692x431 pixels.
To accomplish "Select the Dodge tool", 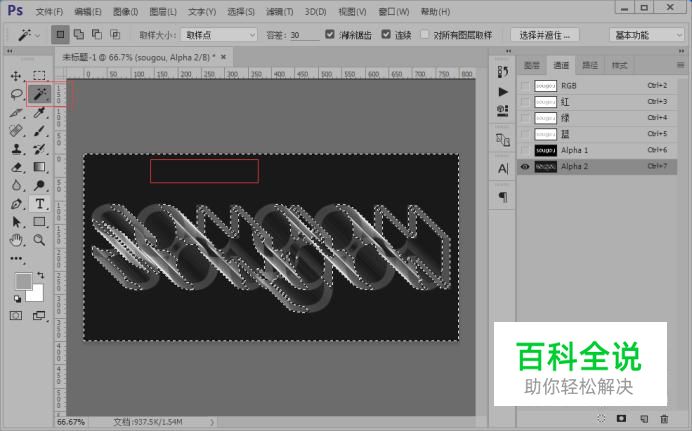I will pyautogui.click(x=39, y=185).
